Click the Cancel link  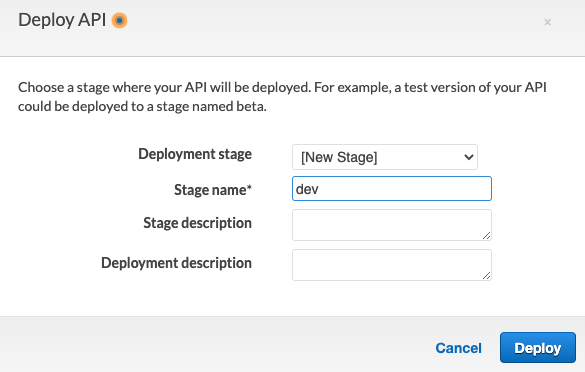tap(459, 348)
